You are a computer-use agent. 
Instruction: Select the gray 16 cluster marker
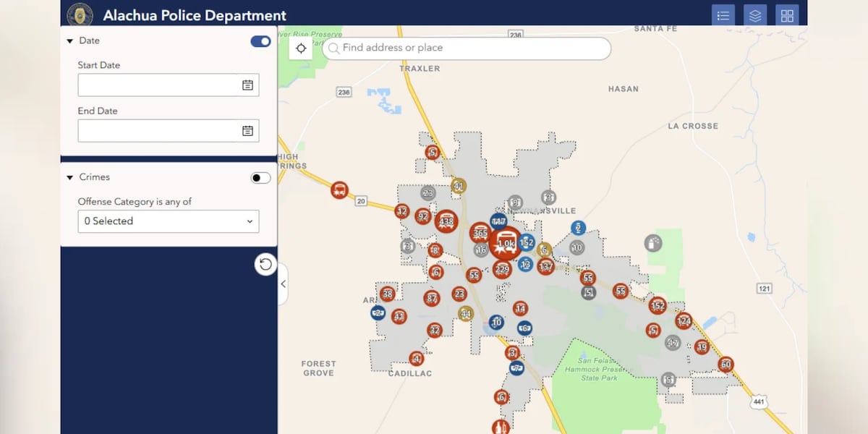[x=481, y=250]
